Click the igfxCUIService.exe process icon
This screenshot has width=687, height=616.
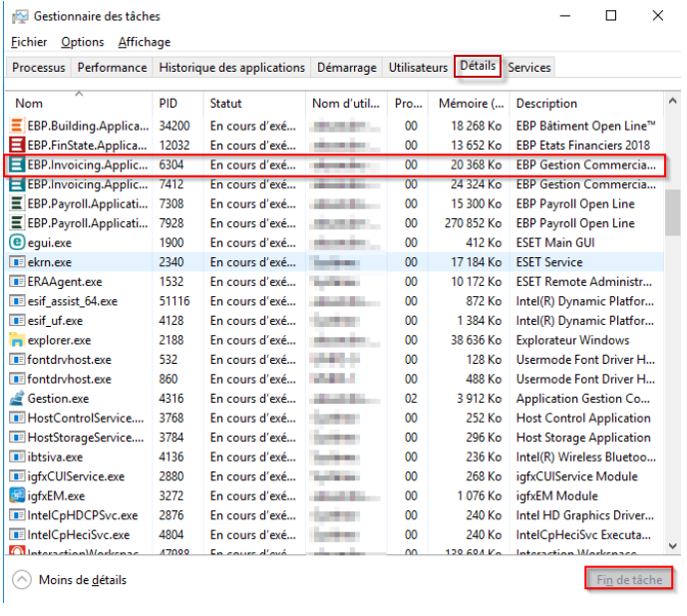[17, 476]
